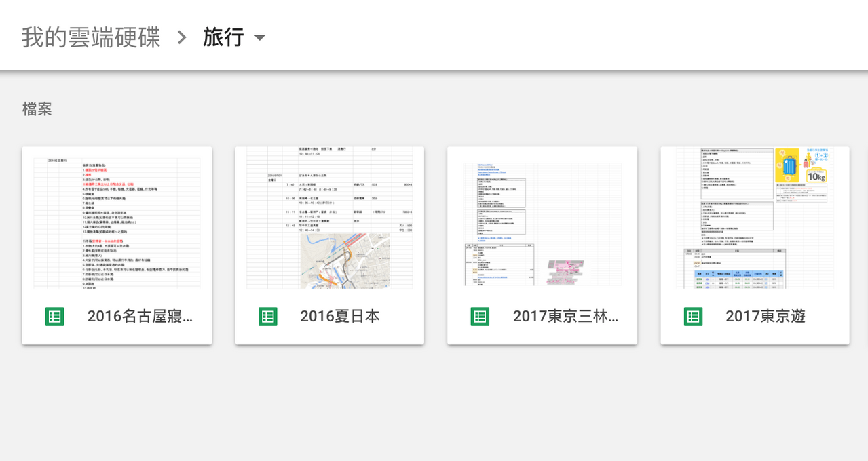Select the file name 2016夏日本
868x461 pixels.
(x=340, y=316)
